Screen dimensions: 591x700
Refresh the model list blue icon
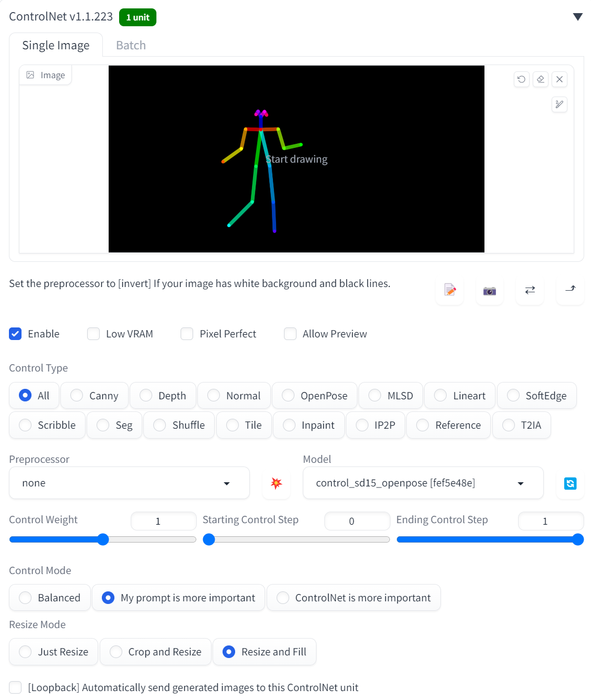point(571,483)
